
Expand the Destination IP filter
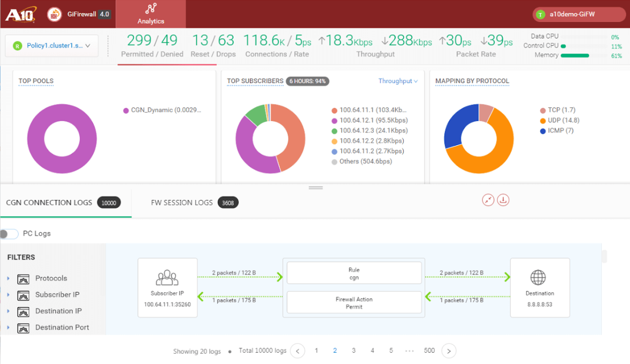pos(8,311)
